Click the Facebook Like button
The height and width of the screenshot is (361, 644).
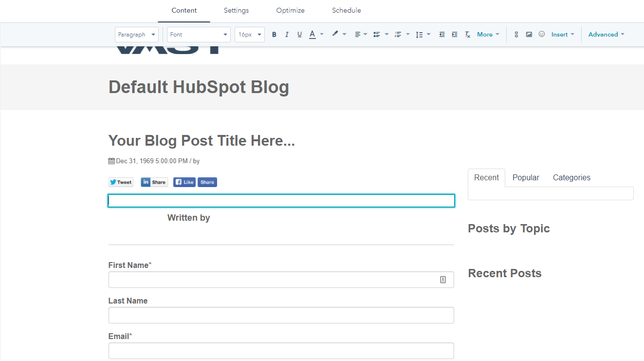click(184, 182)
